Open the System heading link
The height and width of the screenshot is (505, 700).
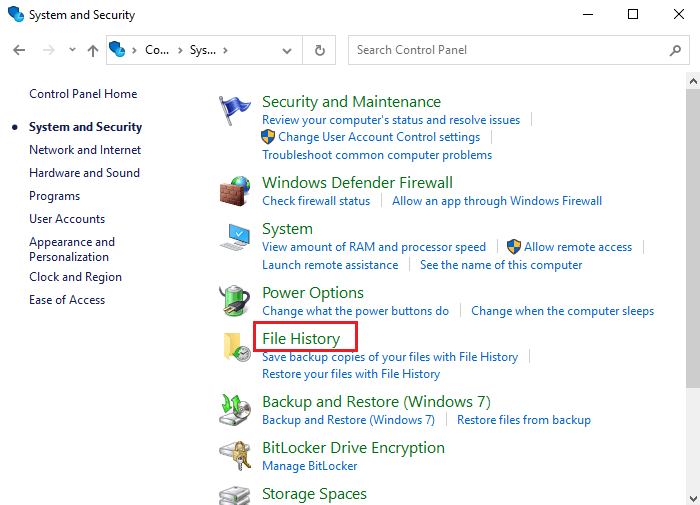pyautogui.click(x=287, y=229)
